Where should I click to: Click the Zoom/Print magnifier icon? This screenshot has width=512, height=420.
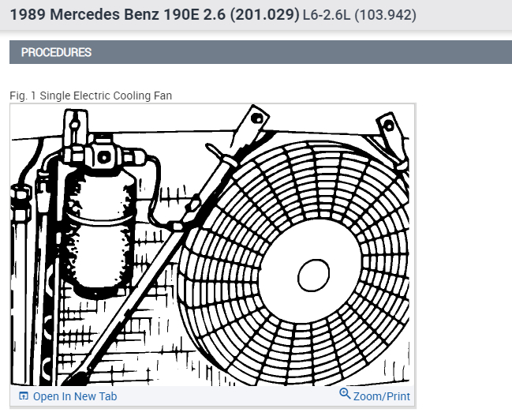pos(345,394)
